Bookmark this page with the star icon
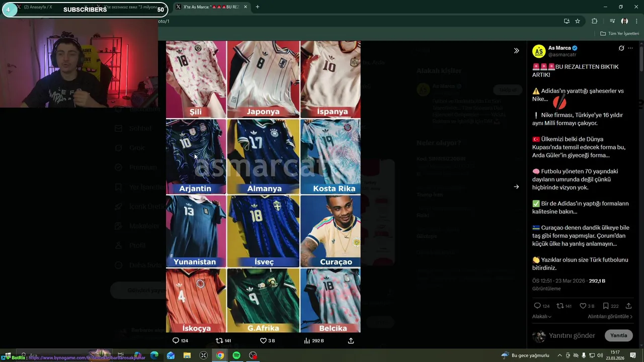This screenshot has width=644, height=362. click(x=578, y=21)
